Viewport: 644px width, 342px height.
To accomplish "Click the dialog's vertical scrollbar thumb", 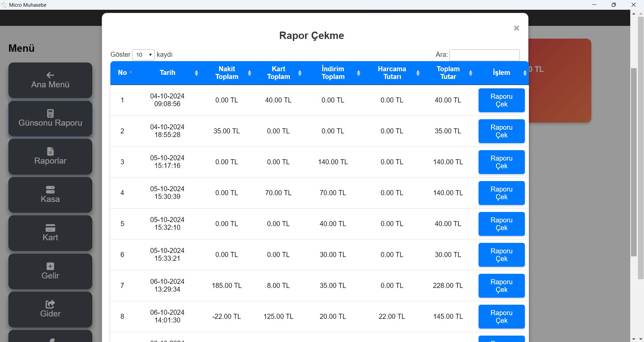I will pos(634,161).
